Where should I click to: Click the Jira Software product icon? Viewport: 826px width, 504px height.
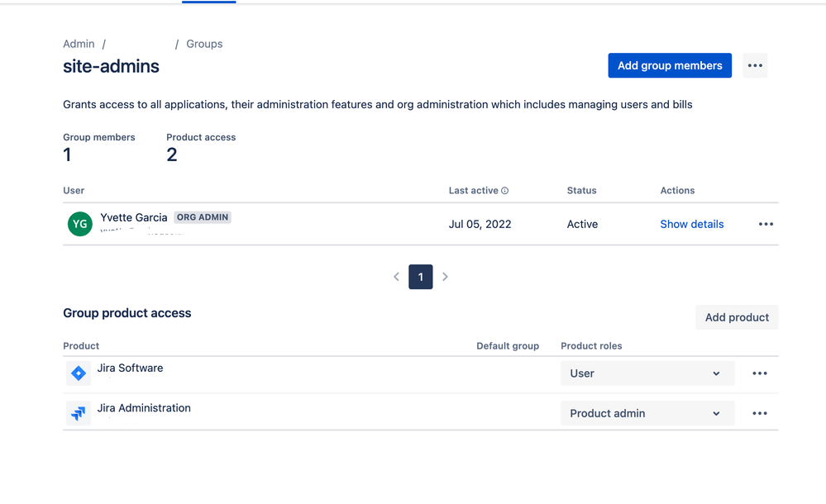click(79, 373)
